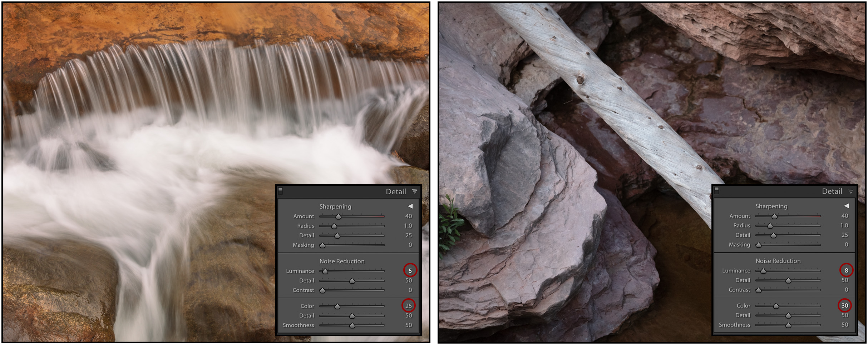Click the Luminance Detail slider handle in the rock panel
This screenshot has height=345, width=868.
[x=788, y=281]
